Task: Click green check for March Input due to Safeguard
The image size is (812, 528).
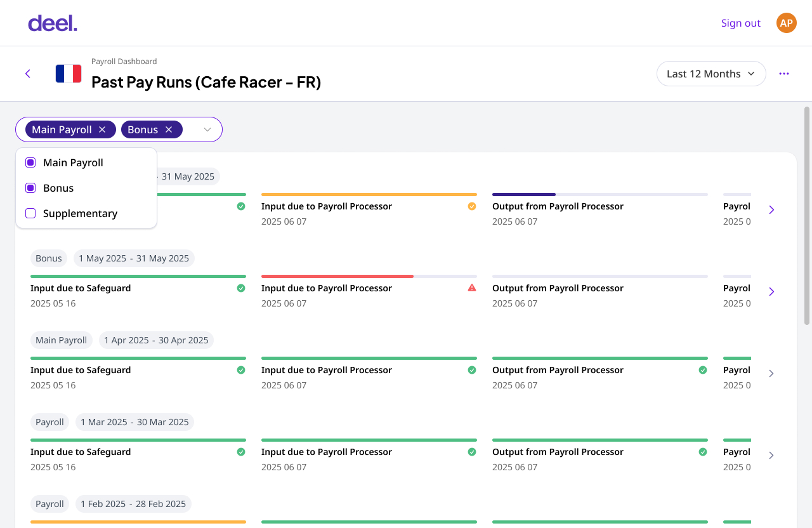Action: click(241, 452)
